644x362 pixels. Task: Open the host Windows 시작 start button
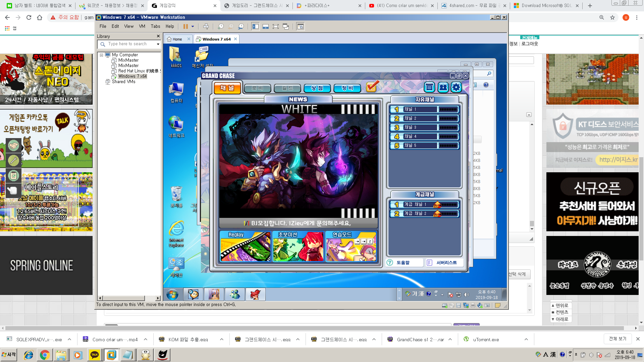click(x=9, y=355)
